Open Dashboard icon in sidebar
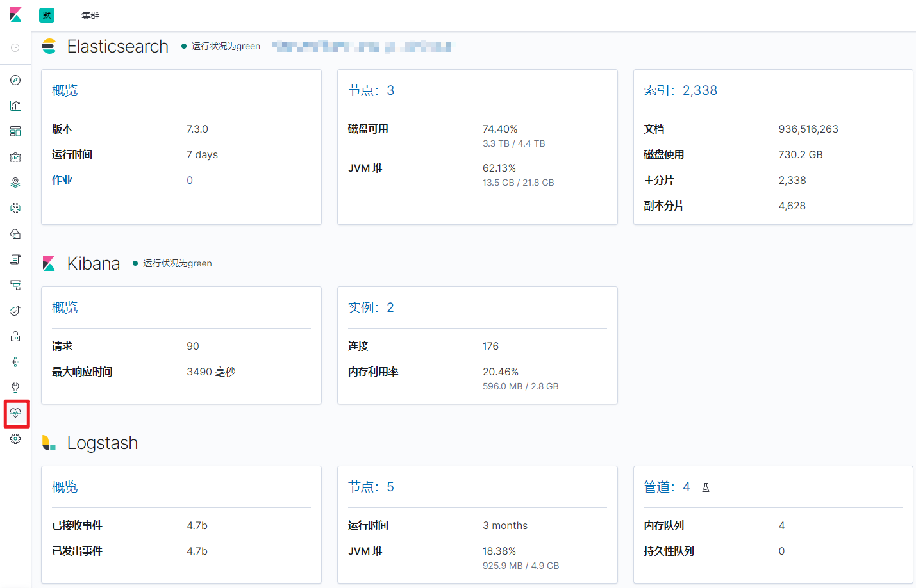 pyautogui.click(x=15, y=131)
